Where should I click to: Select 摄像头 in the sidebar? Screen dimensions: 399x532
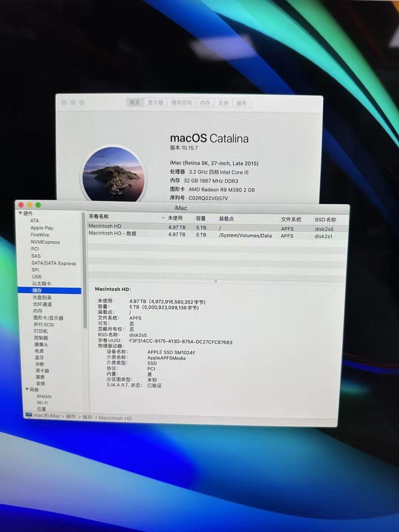(x=41, y=344)
